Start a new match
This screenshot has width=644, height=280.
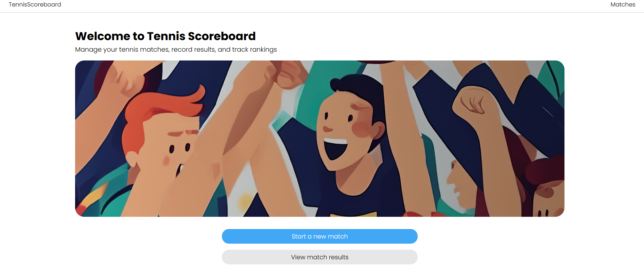(x=319, y=236)
